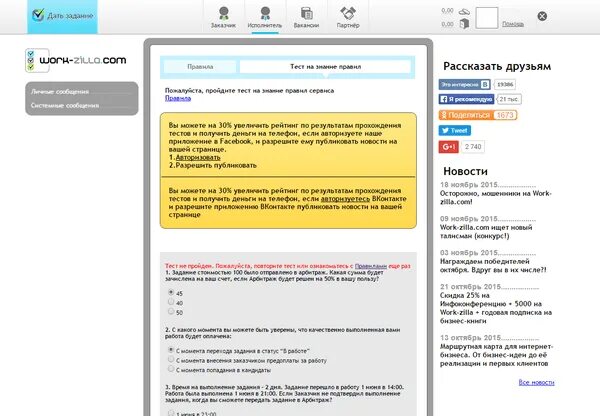Click the Дать задание button
The height and width of the screenshot is (416, 600).
click(62, 16)
